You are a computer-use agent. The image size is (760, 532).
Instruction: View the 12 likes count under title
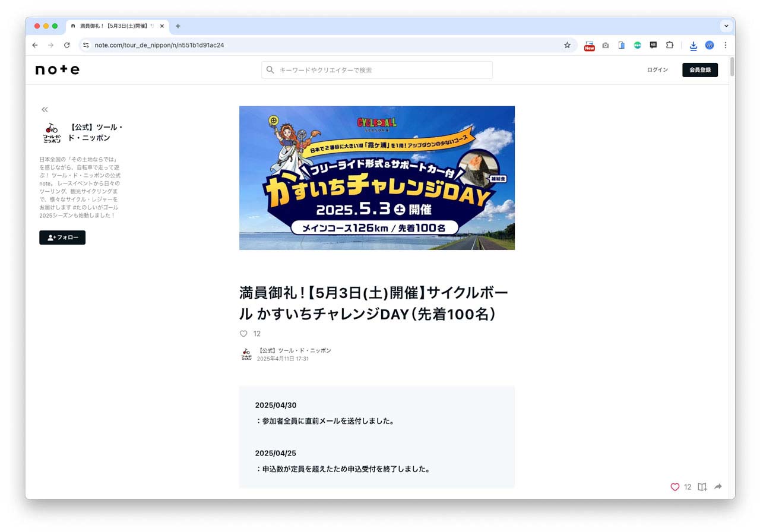tap(257, 334)
